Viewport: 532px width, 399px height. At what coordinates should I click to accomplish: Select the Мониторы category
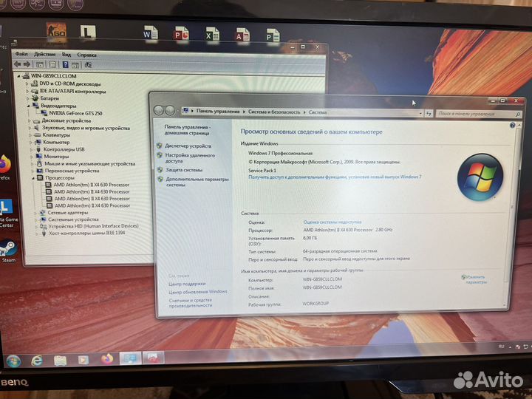pos(56,157)
